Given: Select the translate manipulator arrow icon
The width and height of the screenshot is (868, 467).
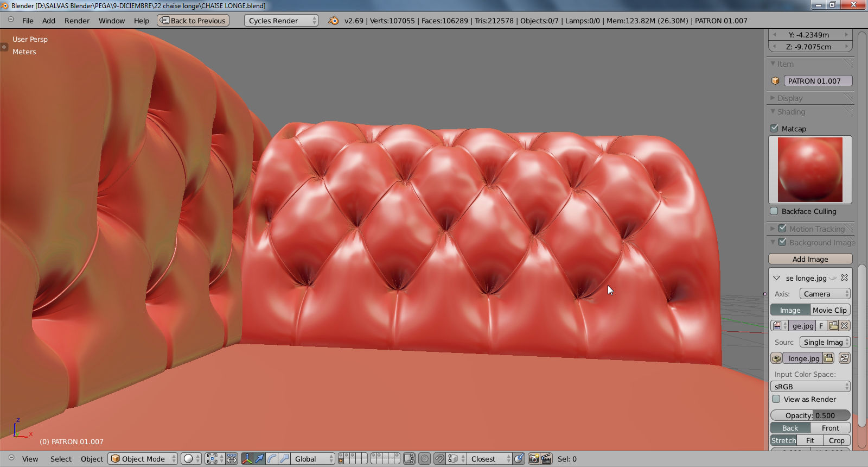Looking at the screenshot, I should click(259, 459).
